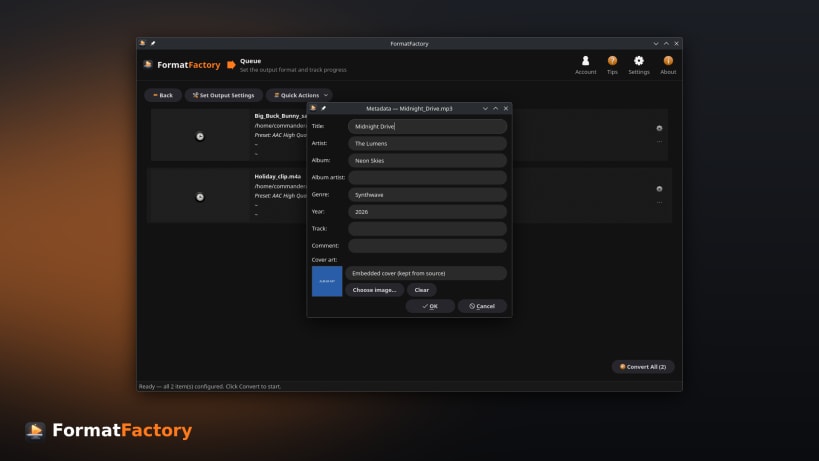Focus the empty Comment field
Image resolution: width=819 pixels, height=461 pixels.
point(427,245)
